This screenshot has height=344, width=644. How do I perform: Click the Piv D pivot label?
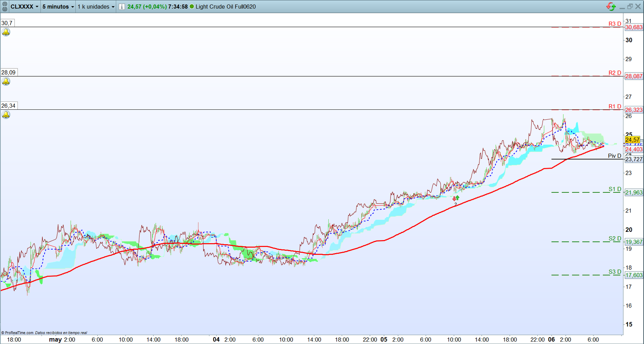[x=614, y=156]
